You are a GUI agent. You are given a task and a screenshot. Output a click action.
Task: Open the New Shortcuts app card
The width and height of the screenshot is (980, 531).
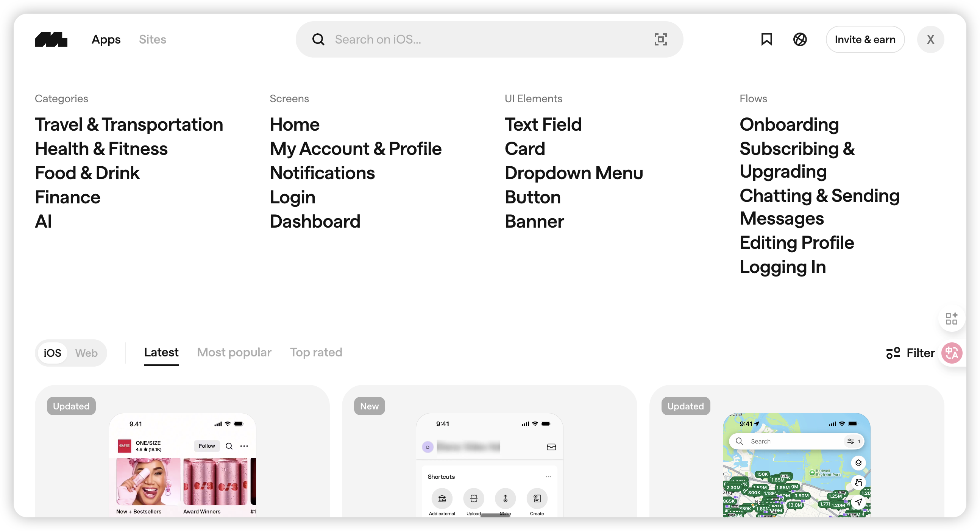(x=489, y=451)
